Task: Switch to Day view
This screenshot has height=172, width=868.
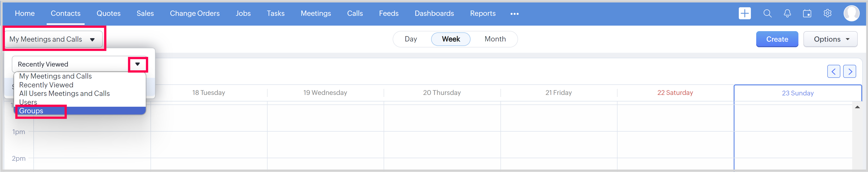Action: coord(411,39)
